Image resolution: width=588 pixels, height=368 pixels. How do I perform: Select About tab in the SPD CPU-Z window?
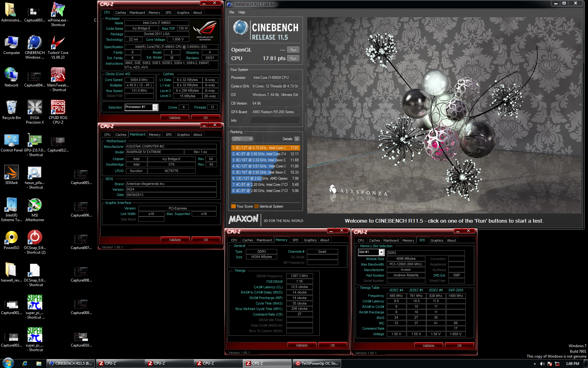tap(451, 240)
